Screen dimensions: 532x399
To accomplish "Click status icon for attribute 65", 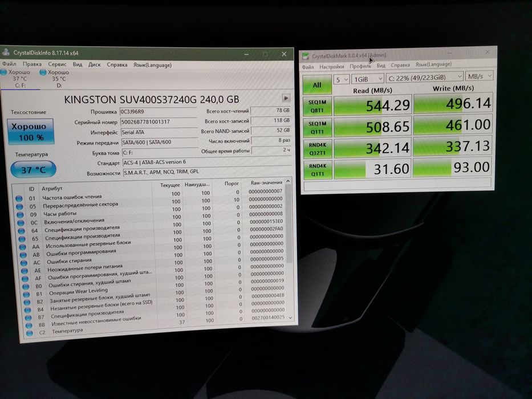I will 22,239.
